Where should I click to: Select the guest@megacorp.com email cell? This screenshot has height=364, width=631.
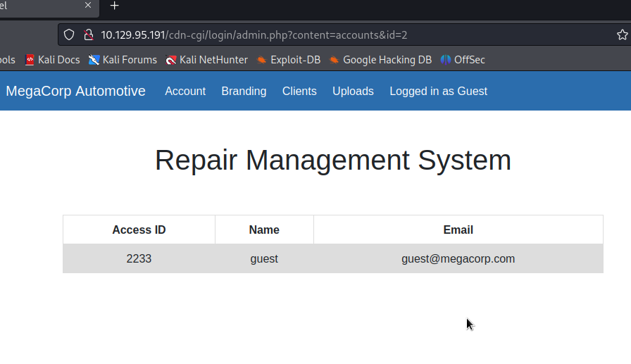point(458,258)
